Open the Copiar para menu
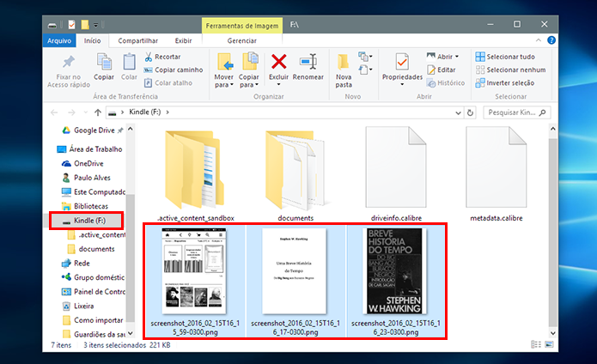The height and width of the screenshot is (364, 597). click(248, 70)
